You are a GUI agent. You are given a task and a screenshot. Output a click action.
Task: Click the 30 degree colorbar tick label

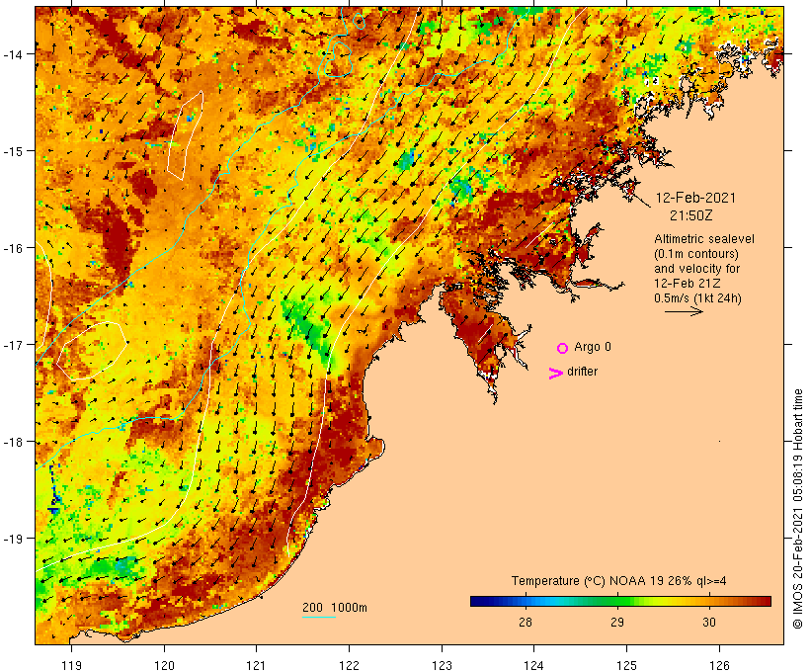(x=709, y=622)
